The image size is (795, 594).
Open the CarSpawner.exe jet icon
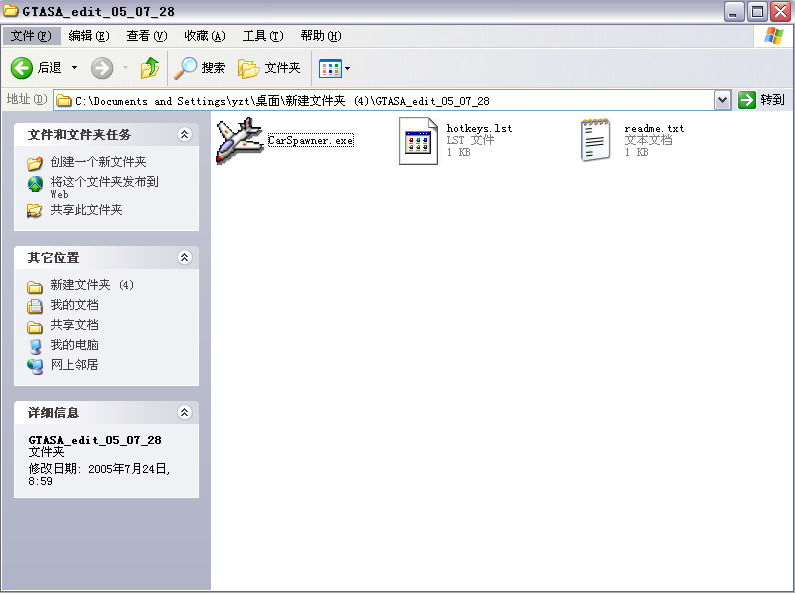point(238,141)
